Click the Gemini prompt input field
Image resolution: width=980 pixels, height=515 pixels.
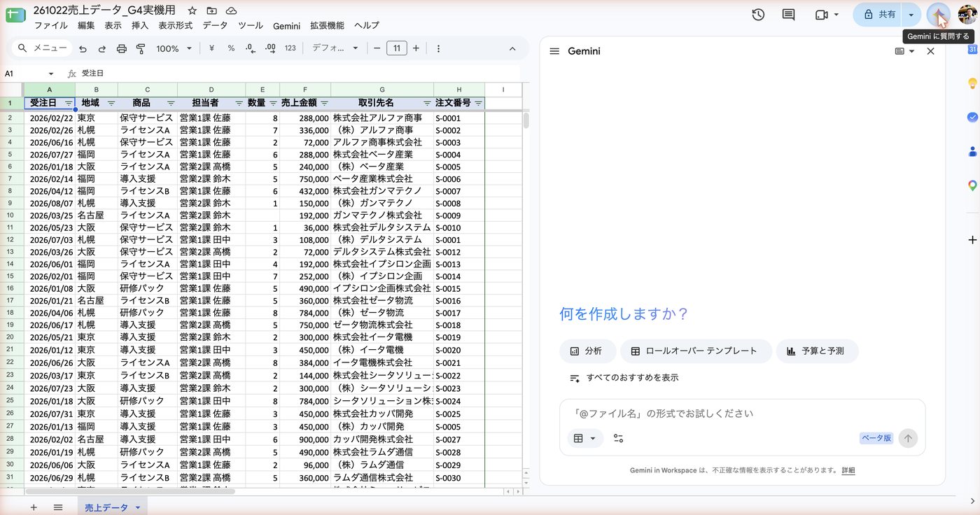742,414
